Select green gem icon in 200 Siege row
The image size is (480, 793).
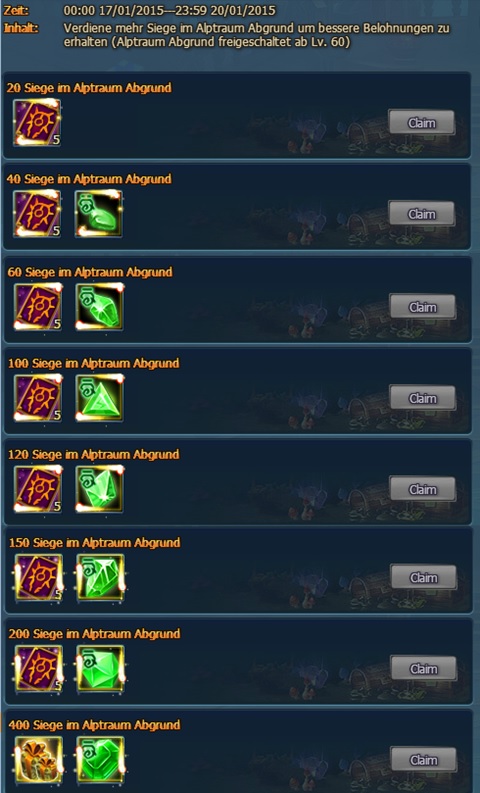[100, 668]
